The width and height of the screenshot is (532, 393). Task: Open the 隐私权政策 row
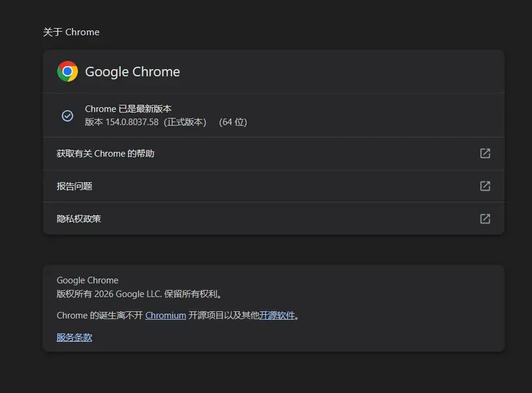[x=273, y=219]
